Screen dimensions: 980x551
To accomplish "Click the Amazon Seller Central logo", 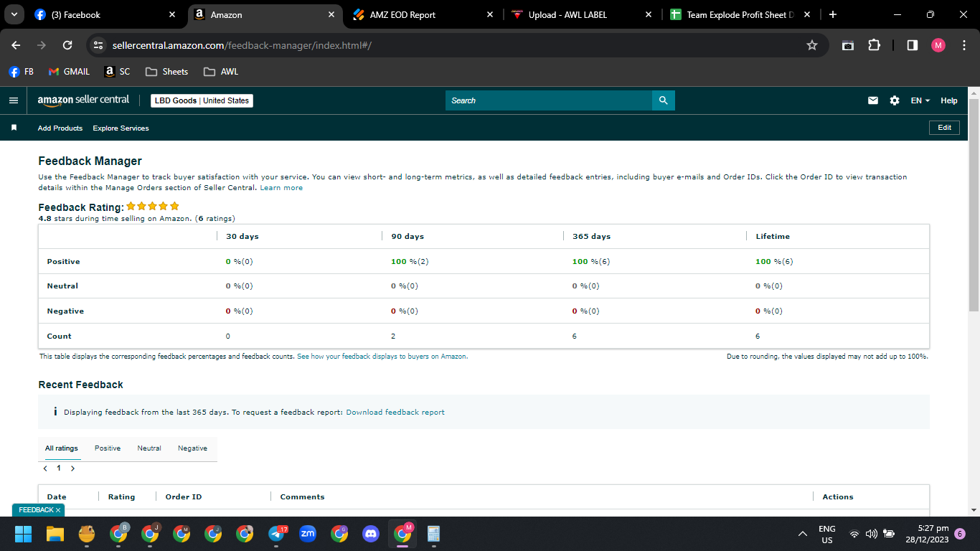I will tap(83, 100).
